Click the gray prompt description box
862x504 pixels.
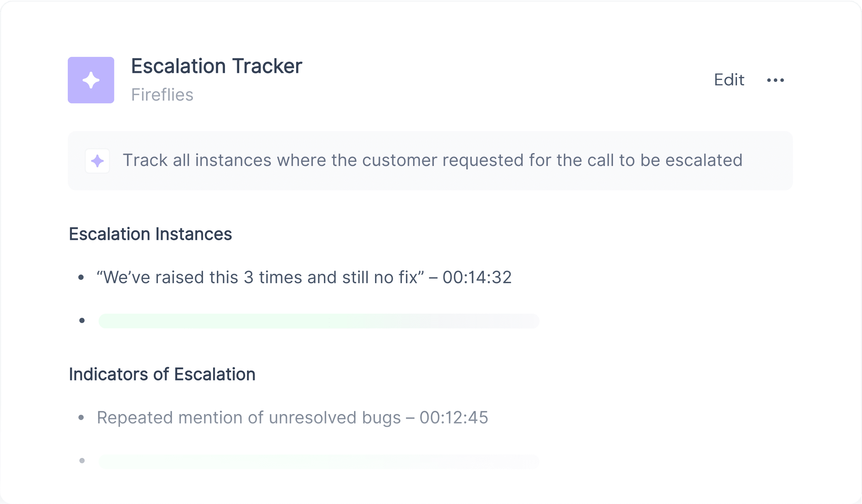tap(430, 161)
